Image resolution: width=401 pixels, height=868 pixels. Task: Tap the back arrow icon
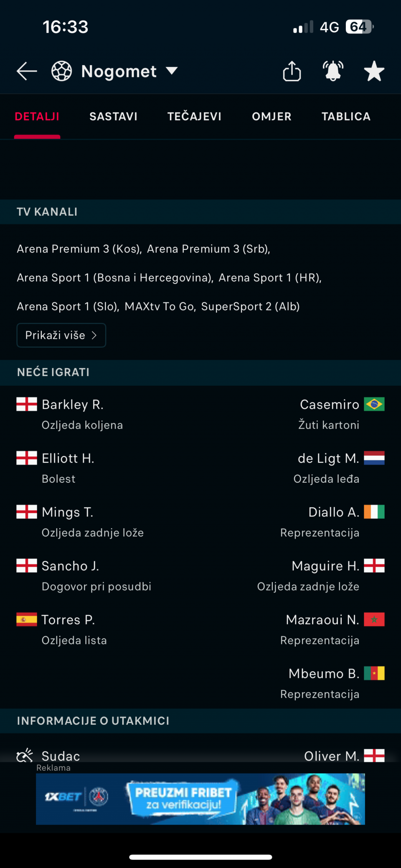tap(27, 71)
